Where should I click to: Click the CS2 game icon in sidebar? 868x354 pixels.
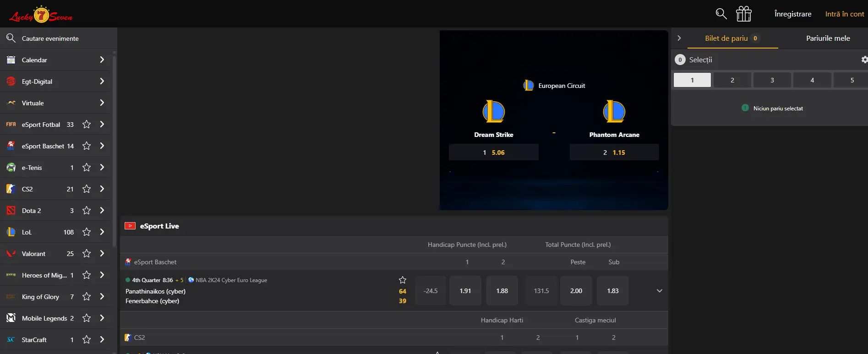[11, 189]
